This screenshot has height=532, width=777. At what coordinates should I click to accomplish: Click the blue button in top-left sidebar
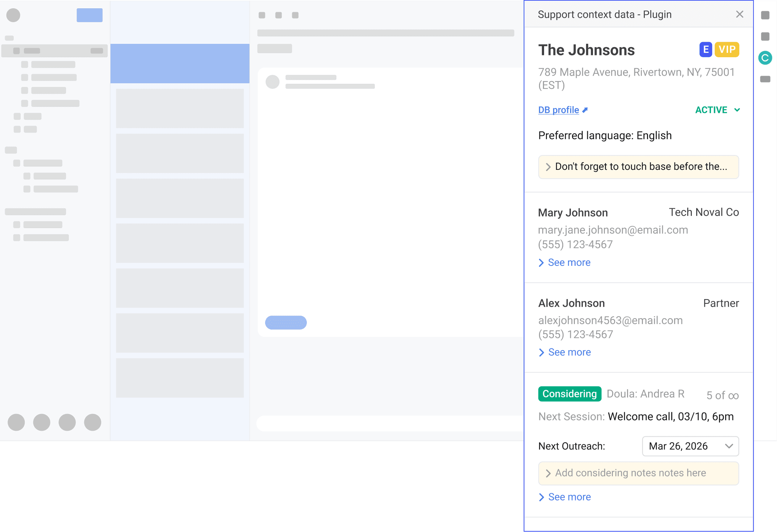(89, 15)
